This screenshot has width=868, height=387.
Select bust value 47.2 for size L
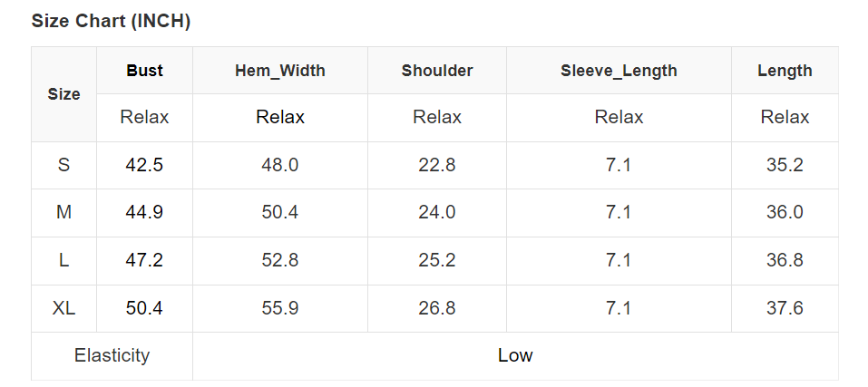tap(144, 260)
